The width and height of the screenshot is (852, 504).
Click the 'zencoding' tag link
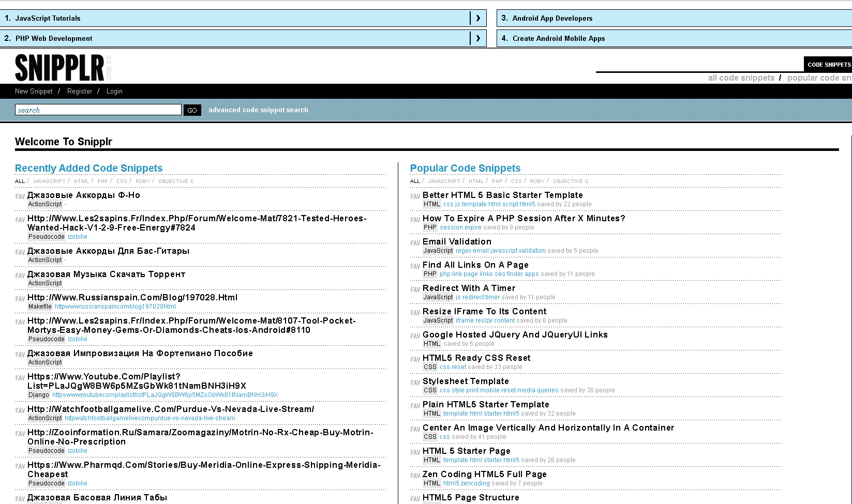tap(475, 483)
